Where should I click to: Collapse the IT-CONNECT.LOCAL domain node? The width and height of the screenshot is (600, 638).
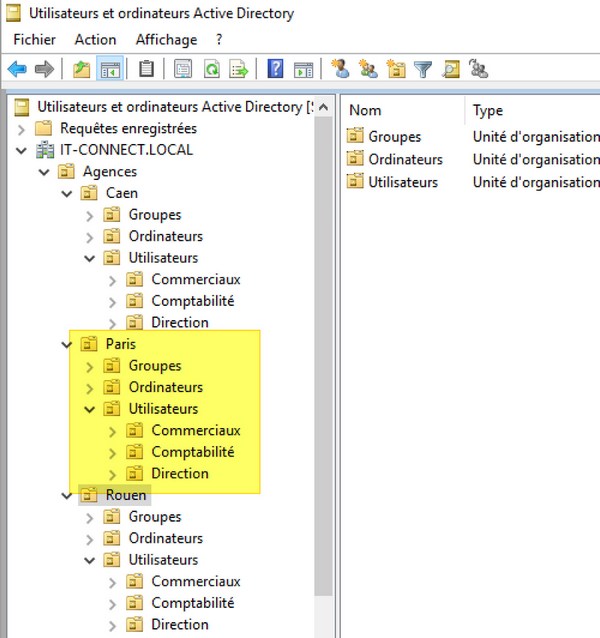click(x=22, y=150)
